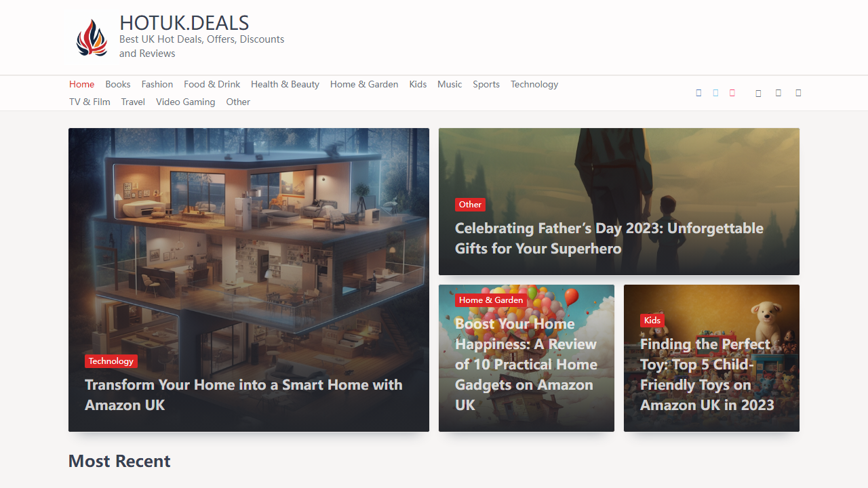Viewport: 868px width, 488px height.
Task: Open the red social media icon
Action: pyautogui.click(x=732, y=93)
